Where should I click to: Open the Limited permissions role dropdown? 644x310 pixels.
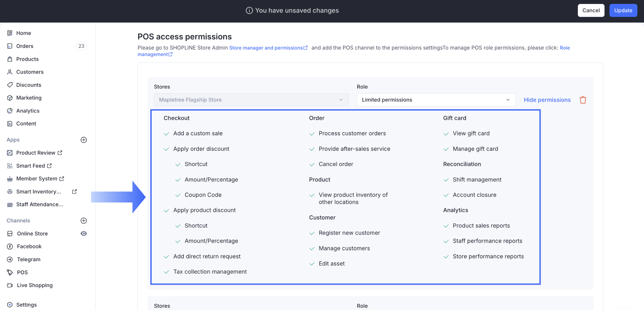tap(436, 100)
